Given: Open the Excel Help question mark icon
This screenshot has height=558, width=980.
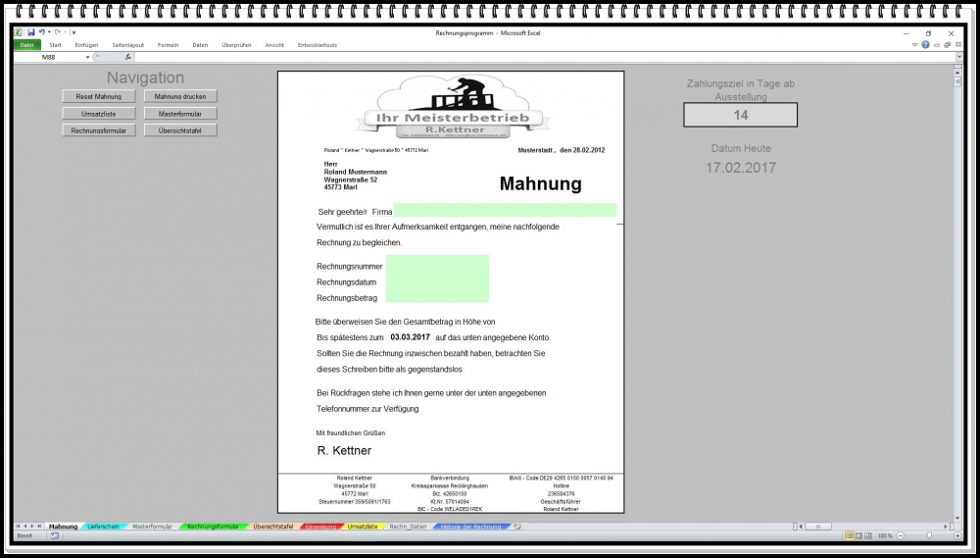Looking at the screenshot, I should point(925,45).
